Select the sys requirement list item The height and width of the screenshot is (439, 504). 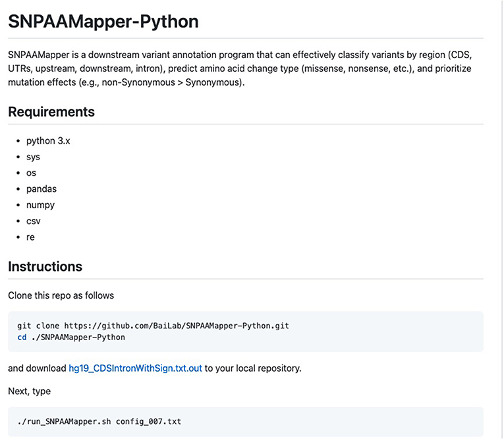[33, 158]
